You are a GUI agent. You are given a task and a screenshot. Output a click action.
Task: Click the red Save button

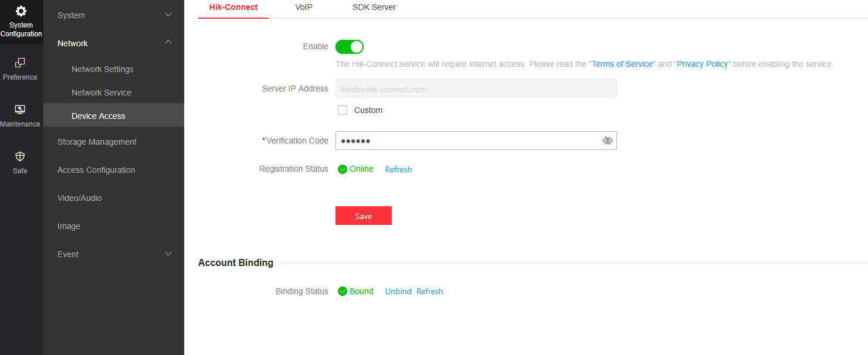pyautogui.click(x=364, y=216)
